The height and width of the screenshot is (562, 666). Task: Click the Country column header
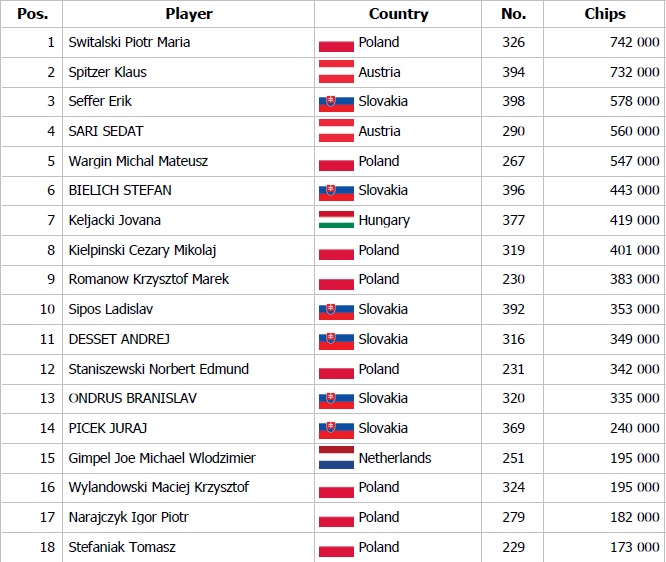pyautogui.click(x=398, y=14)
